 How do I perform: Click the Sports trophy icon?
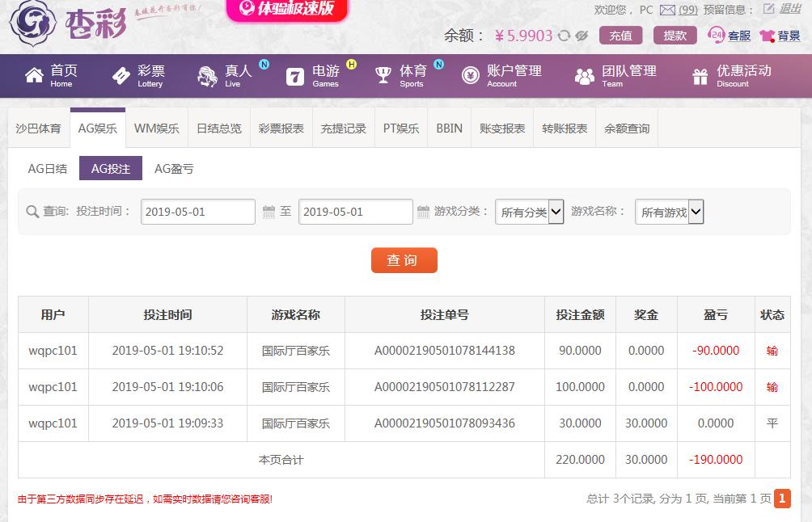tap(383, 75)
